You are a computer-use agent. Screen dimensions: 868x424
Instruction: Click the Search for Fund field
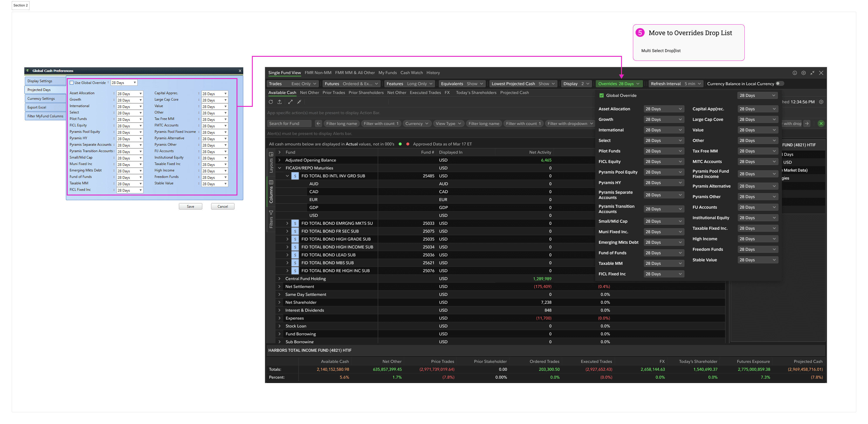coord(289,123)
